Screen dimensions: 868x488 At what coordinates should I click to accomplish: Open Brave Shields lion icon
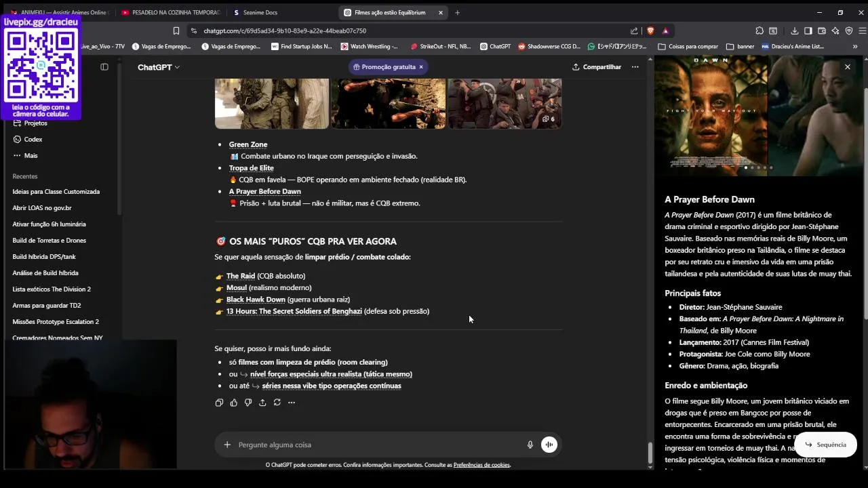650,30
